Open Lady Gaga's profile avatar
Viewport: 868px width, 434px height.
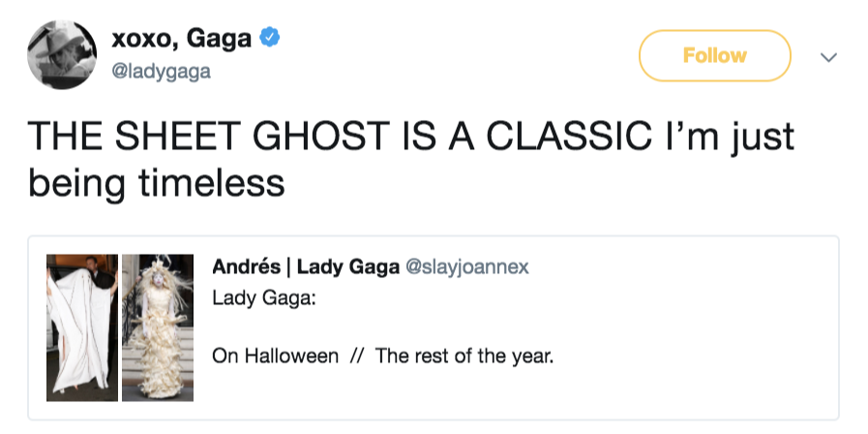click(x=61, y=55)
